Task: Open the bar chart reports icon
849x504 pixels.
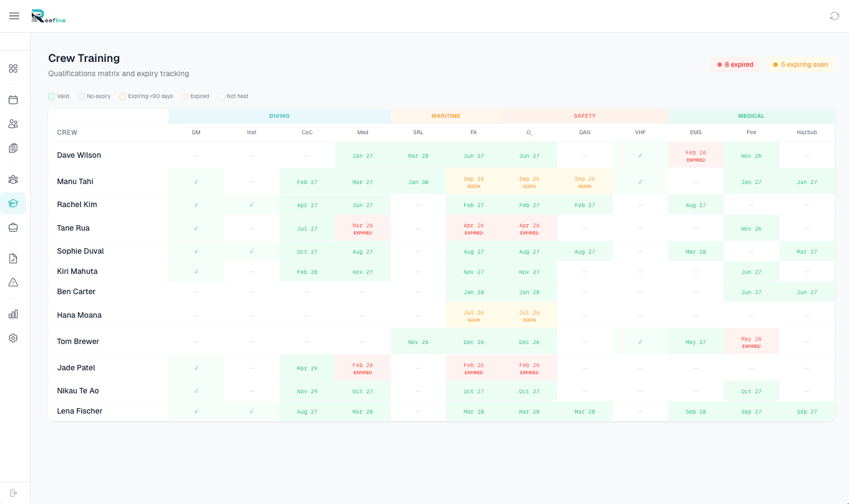Action: pos(13,314)
